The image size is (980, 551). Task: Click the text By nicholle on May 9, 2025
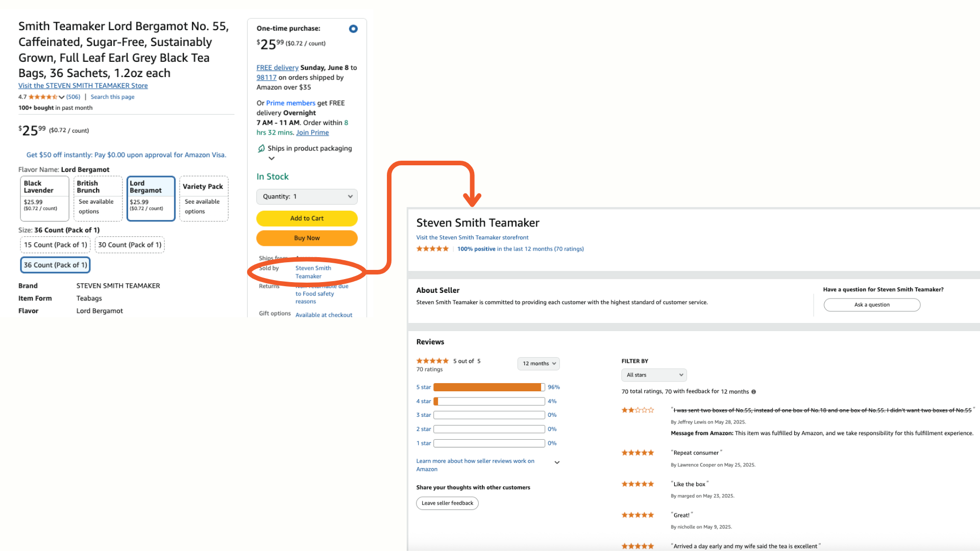click(701, 527)
